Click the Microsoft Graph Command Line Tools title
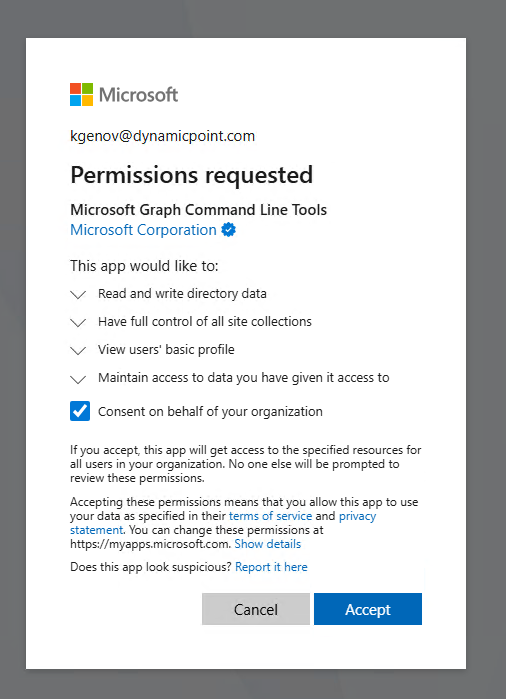The height and width of the screenshot is (699, 506). pyautogui.click(x=198, y=210)
